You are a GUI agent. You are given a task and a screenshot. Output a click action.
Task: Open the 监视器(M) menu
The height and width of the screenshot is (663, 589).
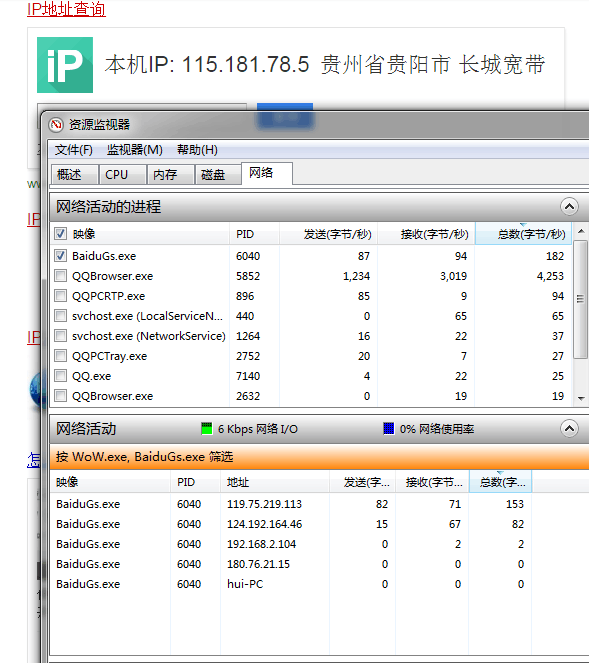click(x=134, y=150)
